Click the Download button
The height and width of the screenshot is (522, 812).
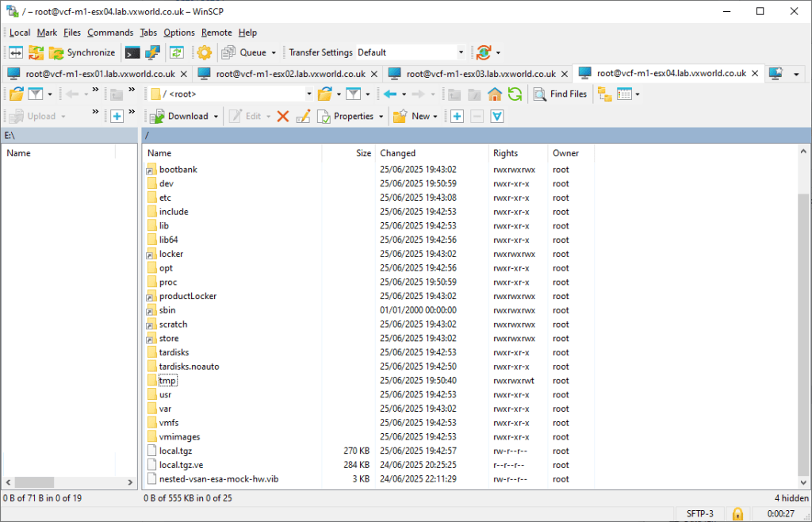(182, 116)
